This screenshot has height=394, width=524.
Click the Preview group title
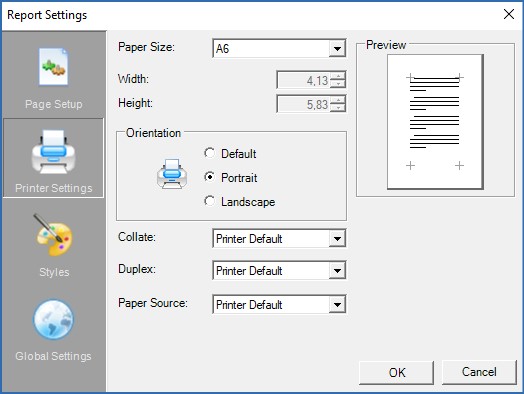pyautogui.click(x=386, y=45)
